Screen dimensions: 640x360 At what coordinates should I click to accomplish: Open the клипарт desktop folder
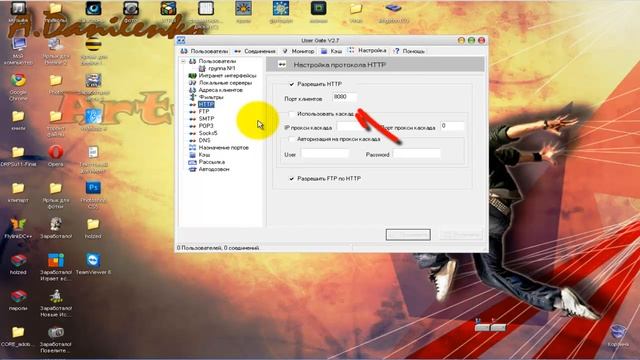pos(18,188)
